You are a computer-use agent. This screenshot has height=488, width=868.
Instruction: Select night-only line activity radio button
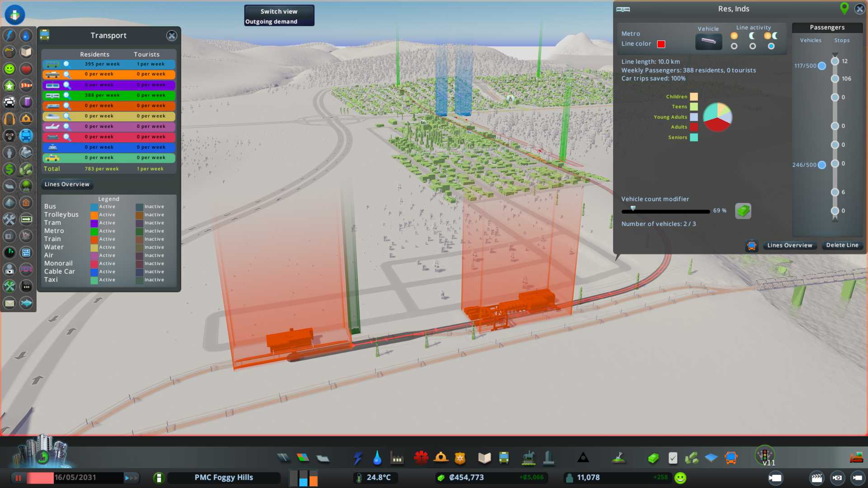pos(752,46)
